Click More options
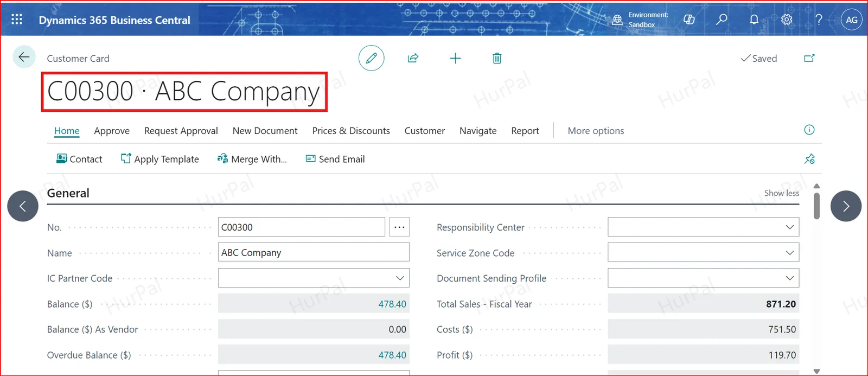The height and width of the screenshot is (376, 868). click(x=596, y=131)
